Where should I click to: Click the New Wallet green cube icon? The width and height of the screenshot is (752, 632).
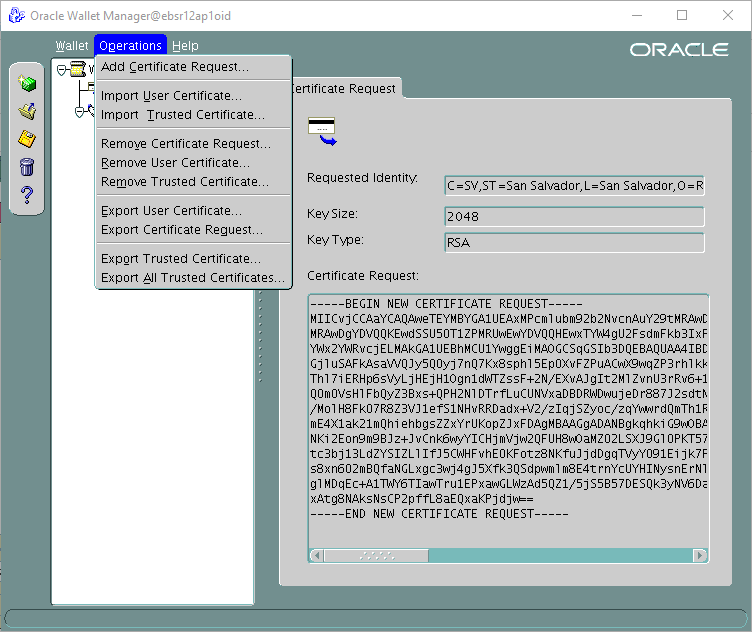coord(27,83)
